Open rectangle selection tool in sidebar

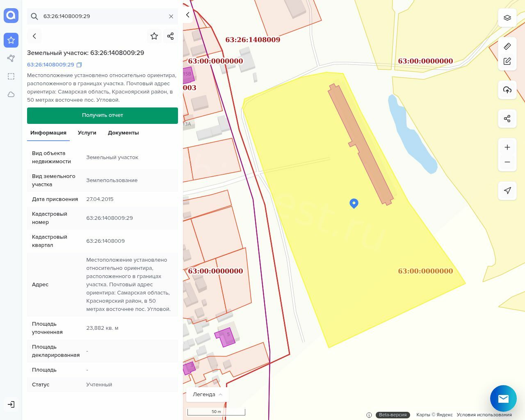click(11, 76)
